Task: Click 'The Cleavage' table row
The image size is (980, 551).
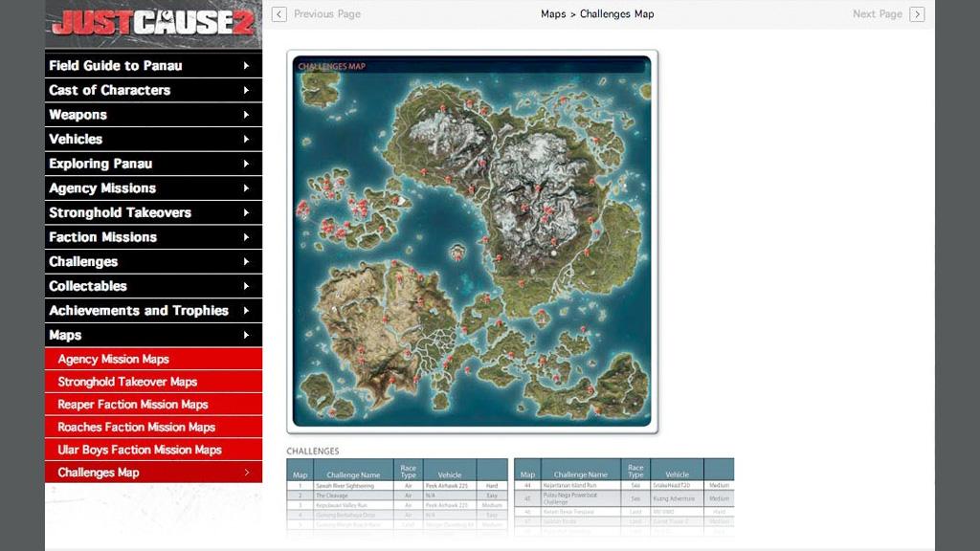Action: (x=397, y=496)
